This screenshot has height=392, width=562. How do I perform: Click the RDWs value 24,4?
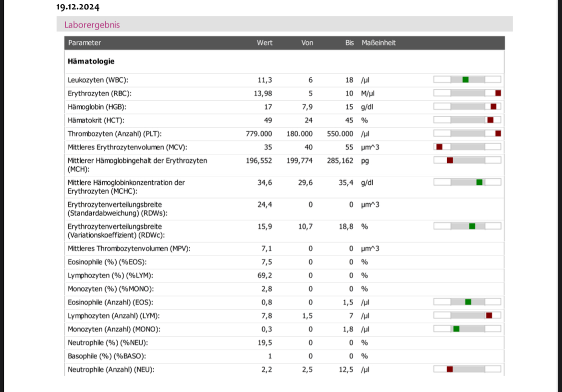(x=265, y=205)
